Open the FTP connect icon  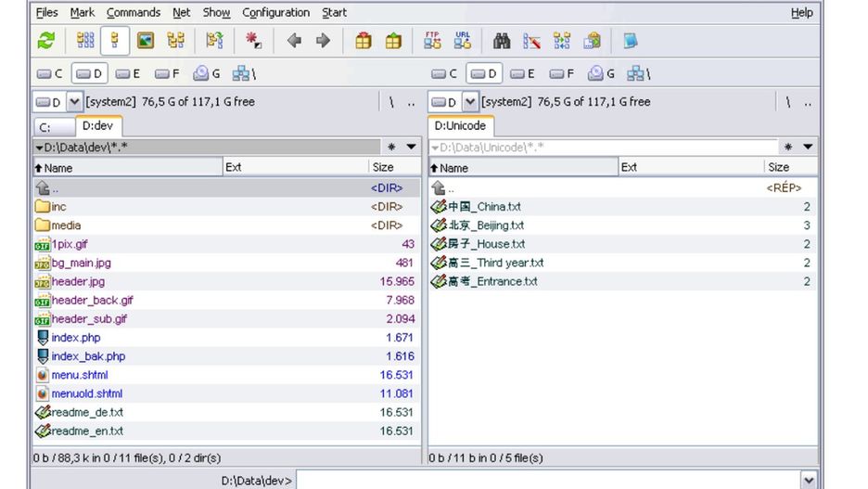432,41
